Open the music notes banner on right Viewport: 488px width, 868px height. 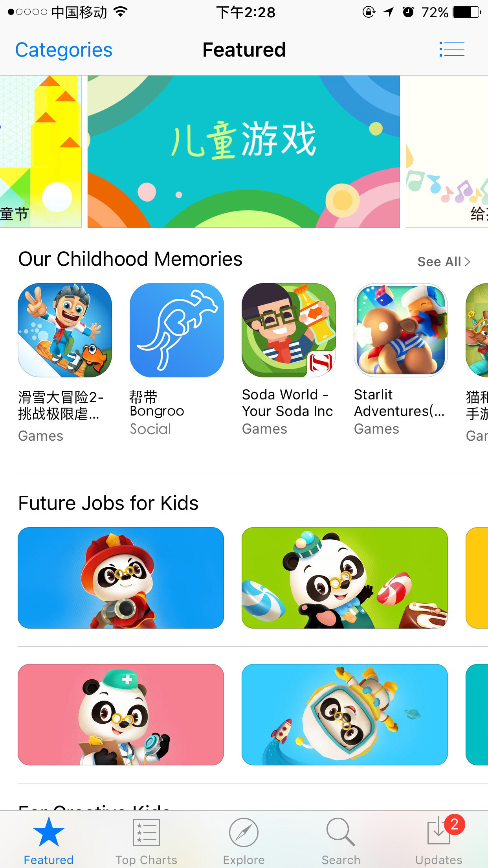coord(447,152)
